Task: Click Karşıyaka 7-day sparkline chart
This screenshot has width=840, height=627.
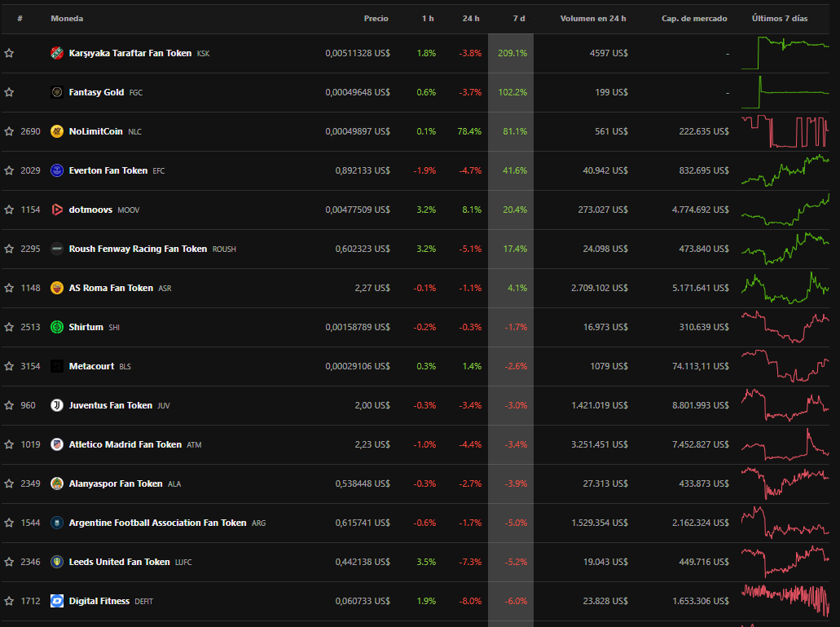Action: point(785,53)
